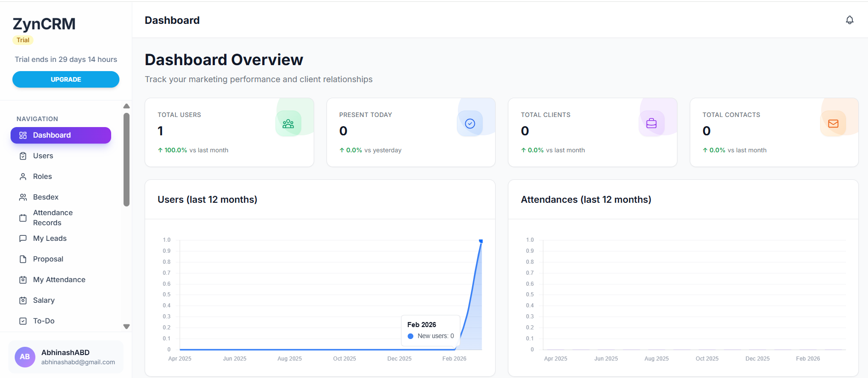Click the AB user avatar
This screenshot has height=378, width=868.
25,357
